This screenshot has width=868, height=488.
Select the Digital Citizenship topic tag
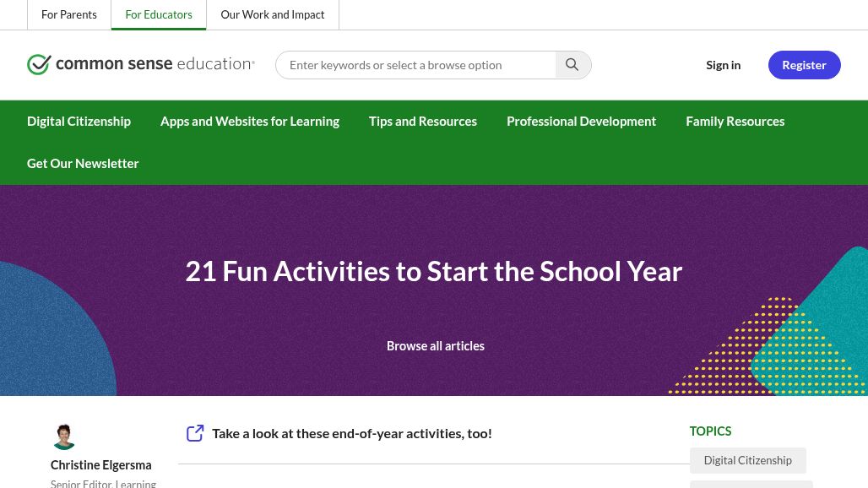click(748, 460)
